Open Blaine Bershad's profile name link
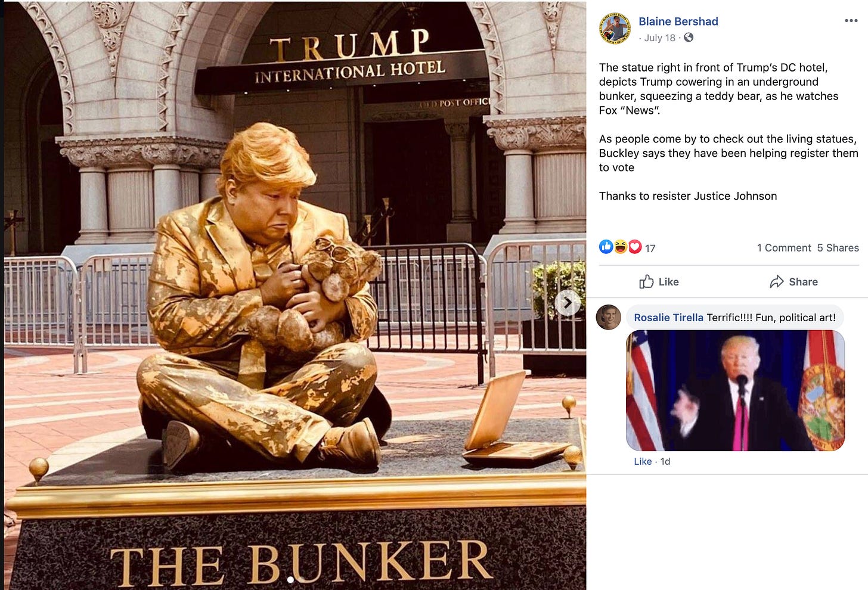868x590 pixels. click(x=678, y=21)
